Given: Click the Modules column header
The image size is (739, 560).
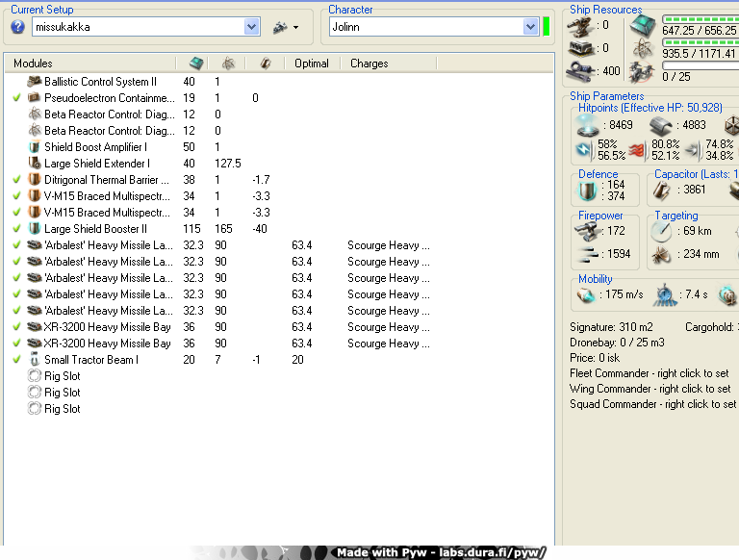Looking at the screenshot, I should tap(33, 64).
